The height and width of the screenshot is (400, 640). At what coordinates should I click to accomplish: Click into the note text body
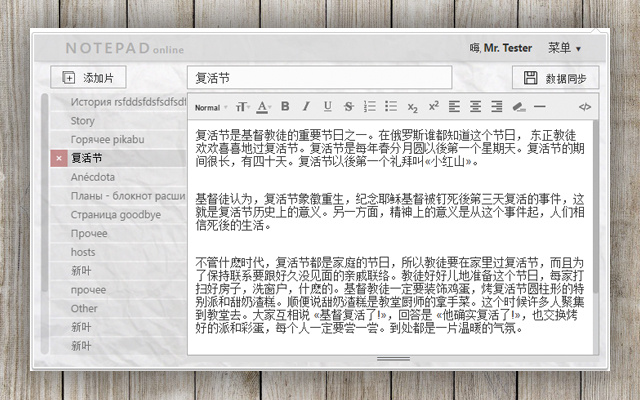tap(390, 237)
